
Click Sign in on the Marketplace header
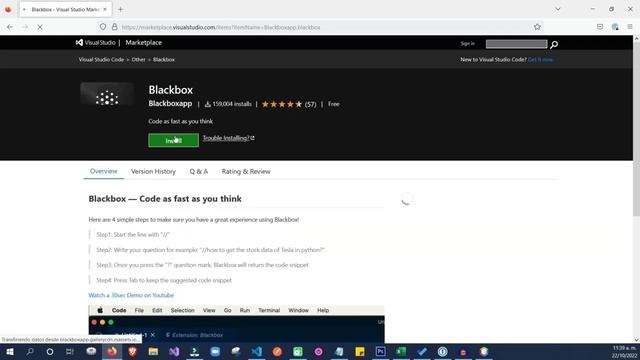tap(468, 44)
